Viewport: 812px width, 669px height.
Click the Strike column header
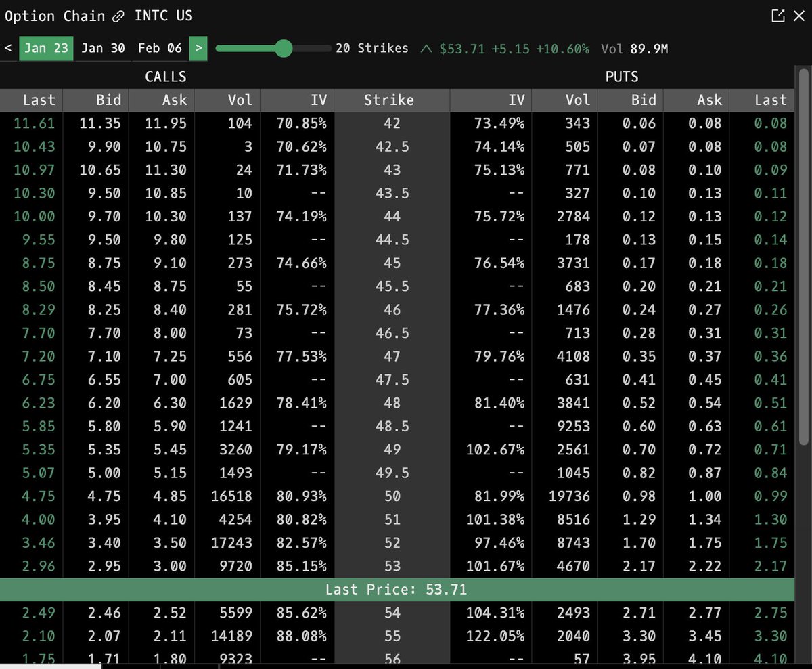click(392, 100)
